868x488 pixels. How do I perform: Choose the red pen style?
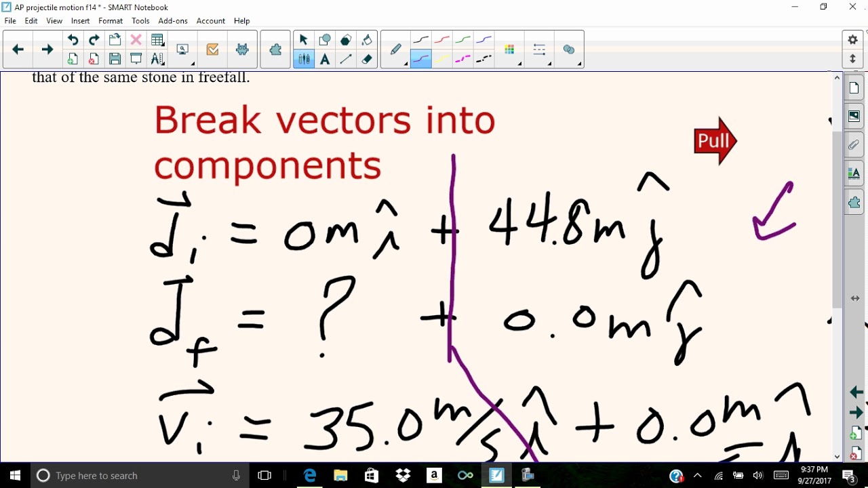pyautogui.click(x=442, y=40)
